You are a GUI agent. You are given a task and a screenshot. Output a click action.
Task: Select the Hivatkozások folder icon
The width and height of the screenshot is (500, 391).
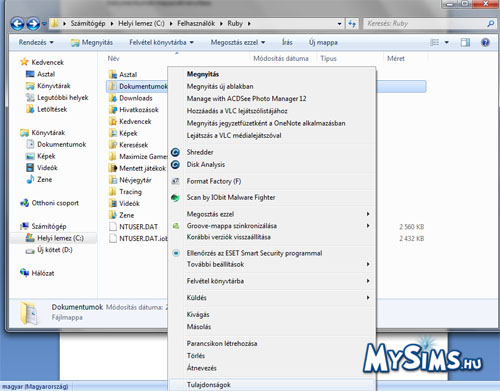click(113, 110)
